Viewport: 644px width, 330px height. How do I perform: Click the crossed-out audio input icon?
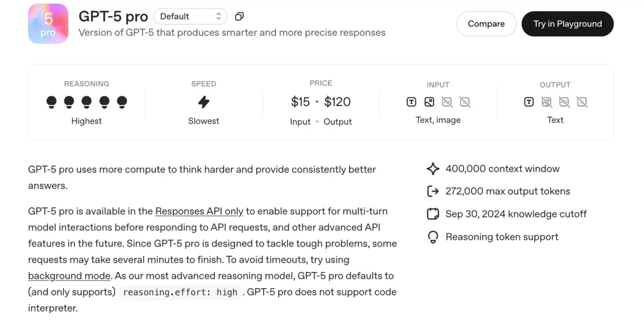point(447,102)
